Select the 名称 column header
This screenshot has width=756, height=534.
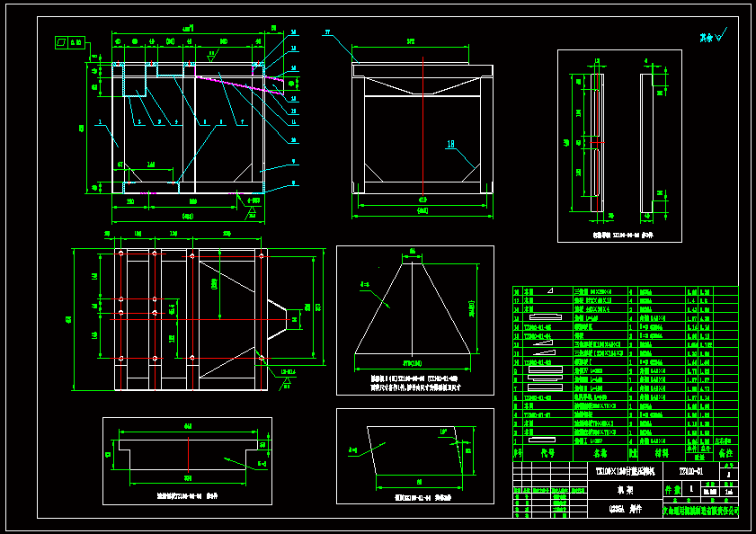600,453
